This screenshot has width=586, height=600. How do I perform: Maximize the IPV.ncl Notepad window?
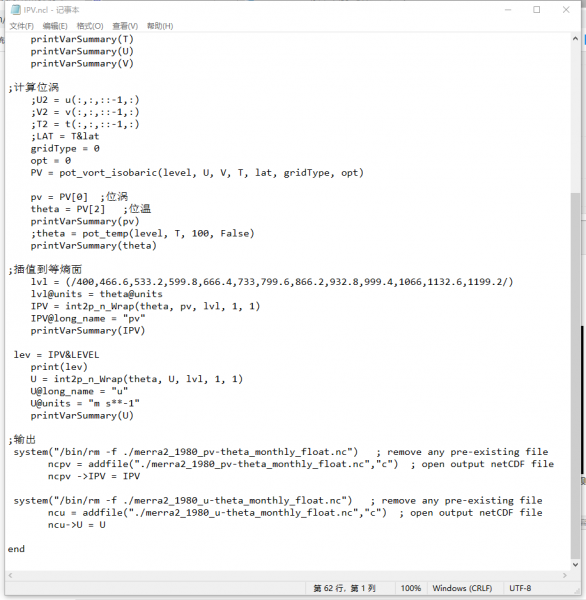[537, 10]
